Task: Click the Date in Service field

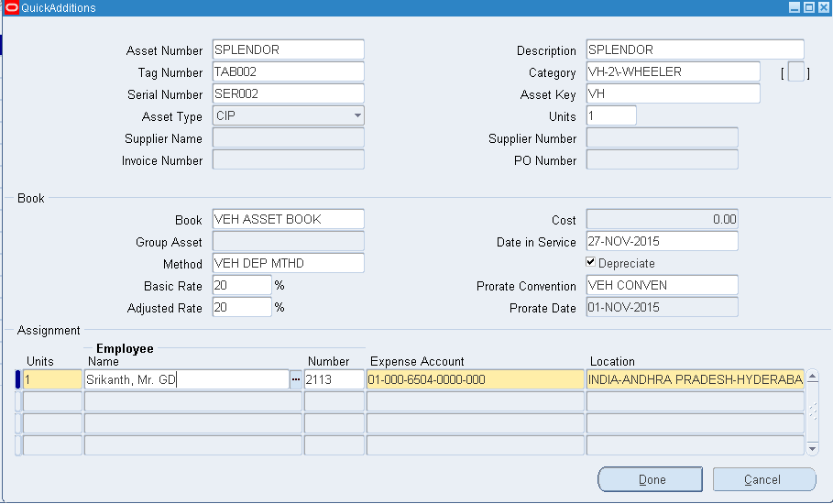Action: 661,241
